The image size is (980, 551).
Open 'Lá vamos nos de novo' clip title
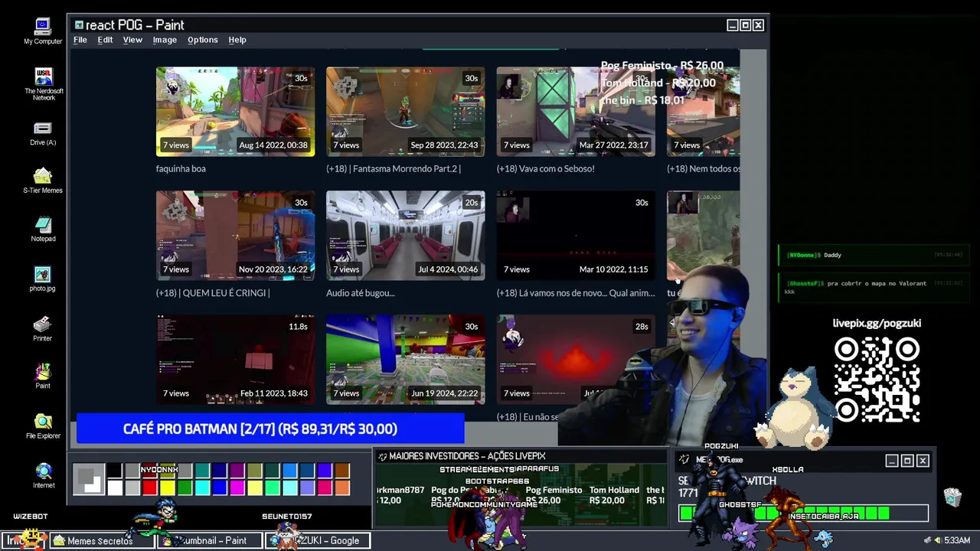point(576,292)
